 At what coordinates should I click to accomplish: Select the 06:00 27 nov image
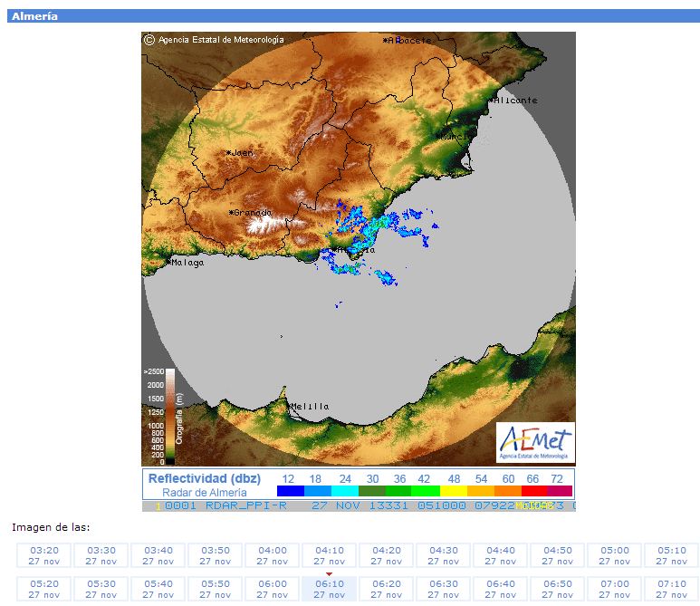[x=273, y=589]
